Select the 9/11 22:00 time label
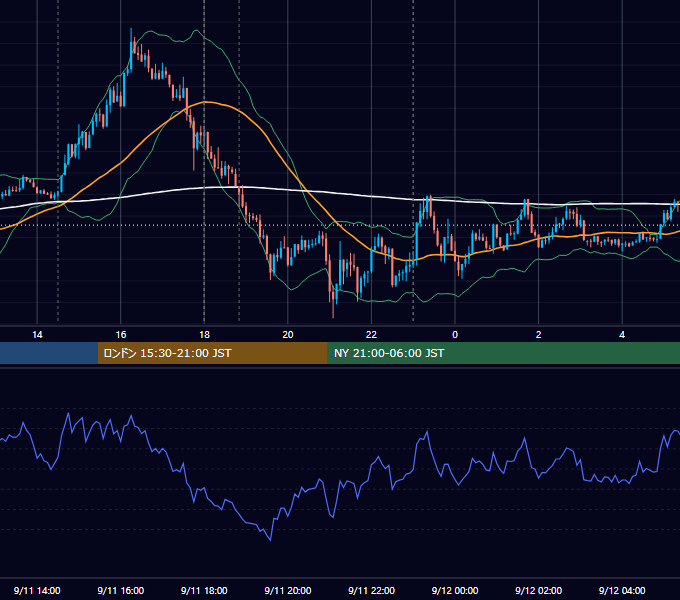The height and width of the screenshot is (600, 680). tap(371, 590)
